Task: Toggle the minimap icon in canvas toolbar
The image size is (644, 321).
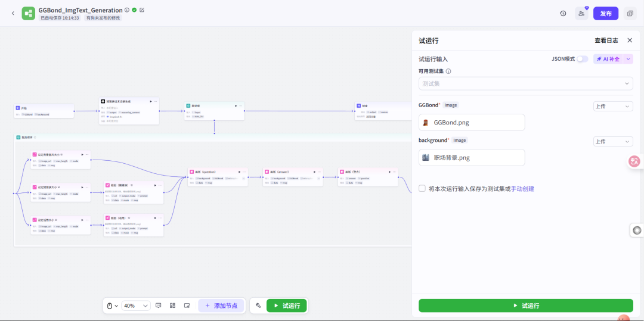Action: click(187, 306)
